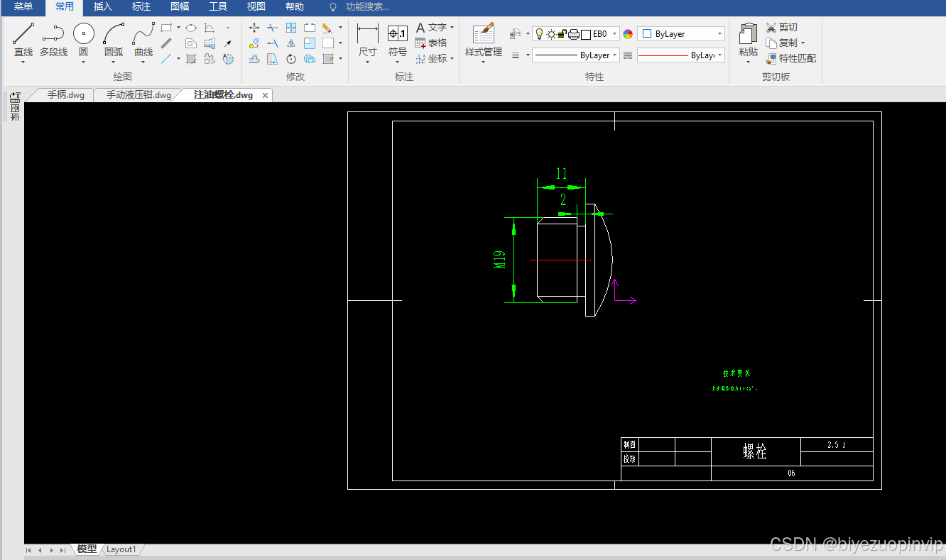Select the 模型 model tab
Viewport: 946px width, 560px height.
click(x=87, y=549)
